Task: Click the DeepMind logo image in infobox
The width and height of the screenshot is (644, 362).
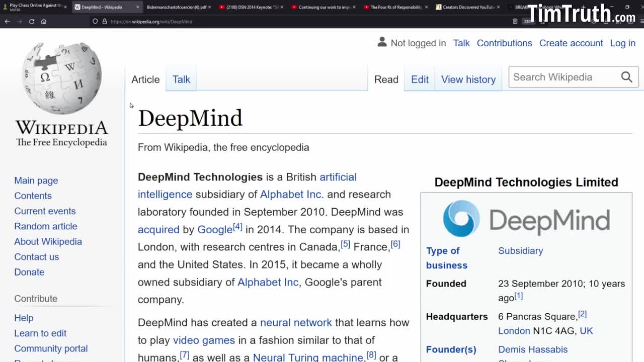Action: [x=526, y=219]
